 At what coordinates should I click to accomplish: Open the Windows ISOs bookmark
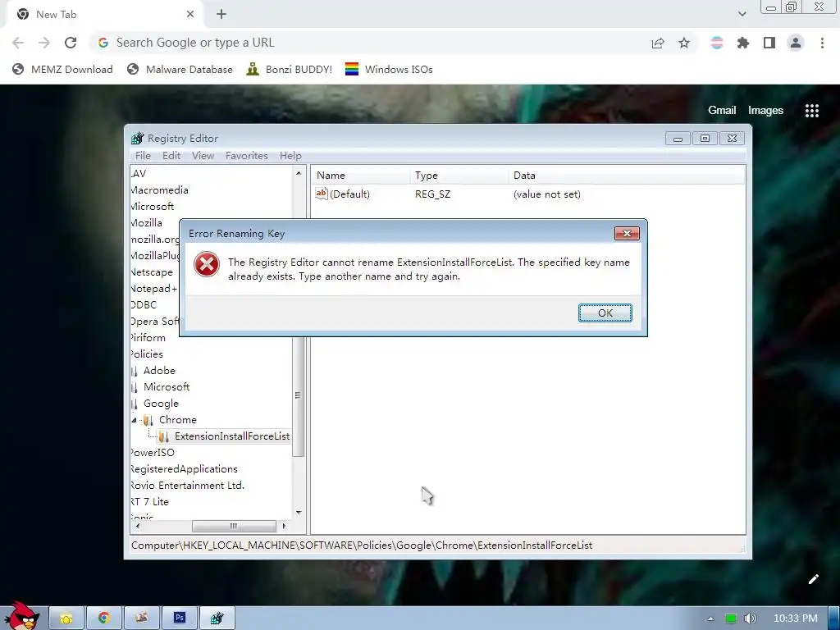pyautogui.click(x=389, y=69)
